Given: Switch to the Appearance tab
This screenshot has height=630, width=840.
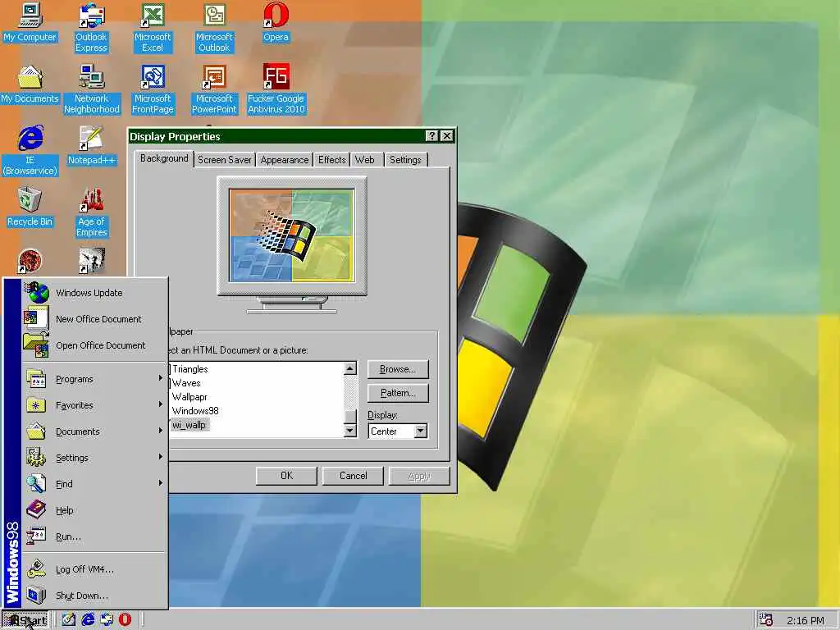Looking at the screenshot, I should (x=285, y=160).
